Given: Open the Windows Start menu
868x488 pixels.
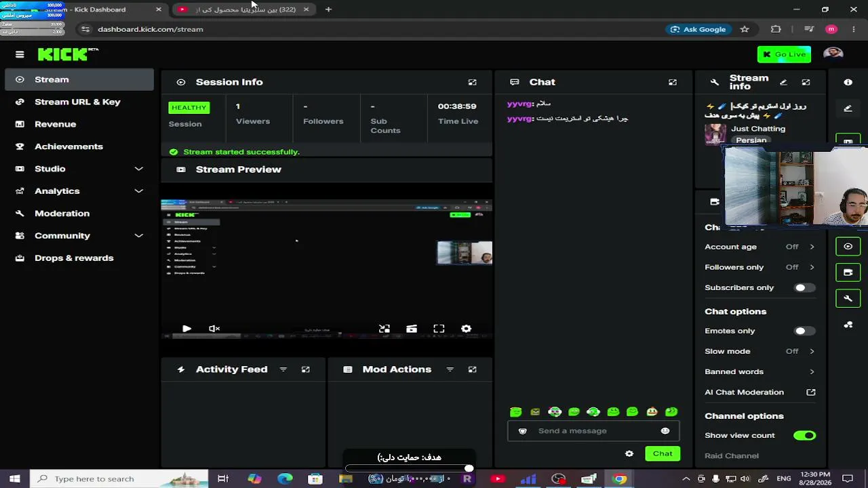Looking at the screenshot, I should pos(14,479).
